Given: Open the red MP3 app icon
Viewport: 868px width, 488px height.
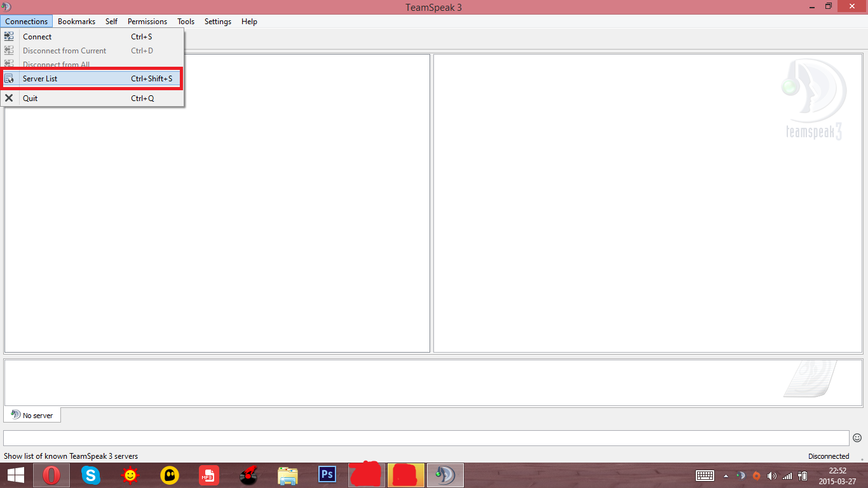Looking at the screenshot, I should click(x=209, y=475).
